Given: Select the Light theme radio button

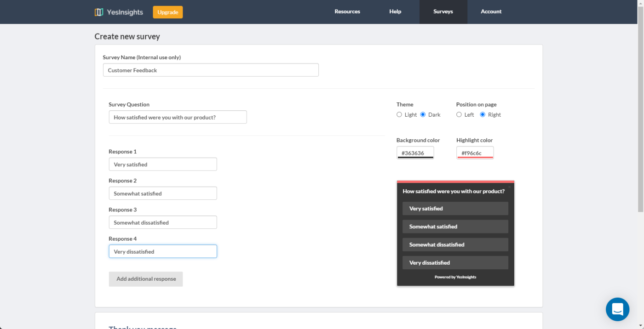Looking at the screenshot, I should (x=399, y=114).
